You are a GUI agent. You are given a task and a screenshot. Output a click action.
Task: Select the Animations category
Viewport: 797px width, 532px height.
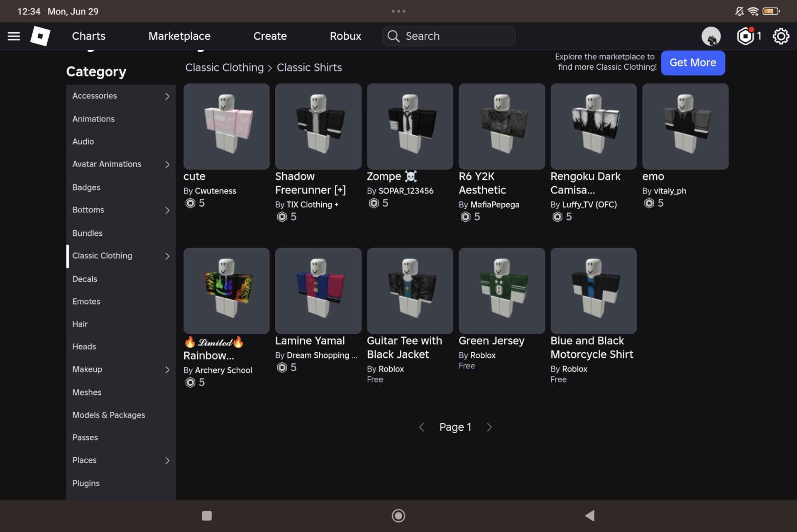121,119
